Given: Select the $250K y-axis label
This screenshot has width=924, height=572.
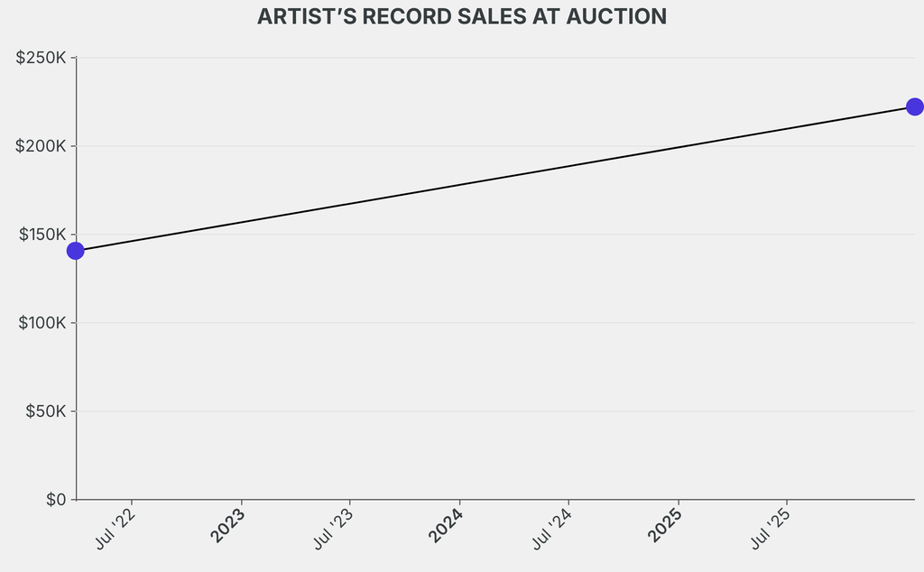Looking at the screenshot, I should 41,58.
